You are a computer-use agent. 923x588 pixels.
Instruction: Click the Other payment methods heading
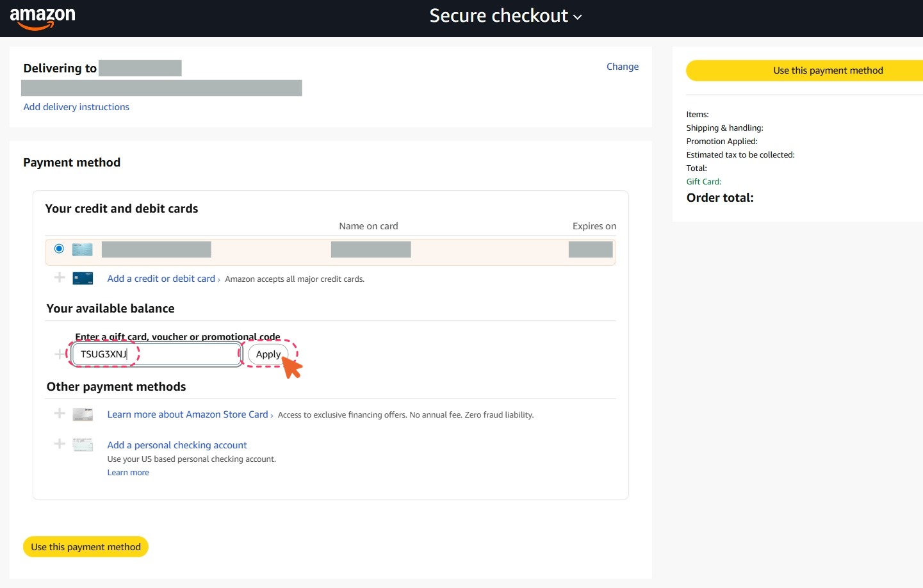(116, 387)
